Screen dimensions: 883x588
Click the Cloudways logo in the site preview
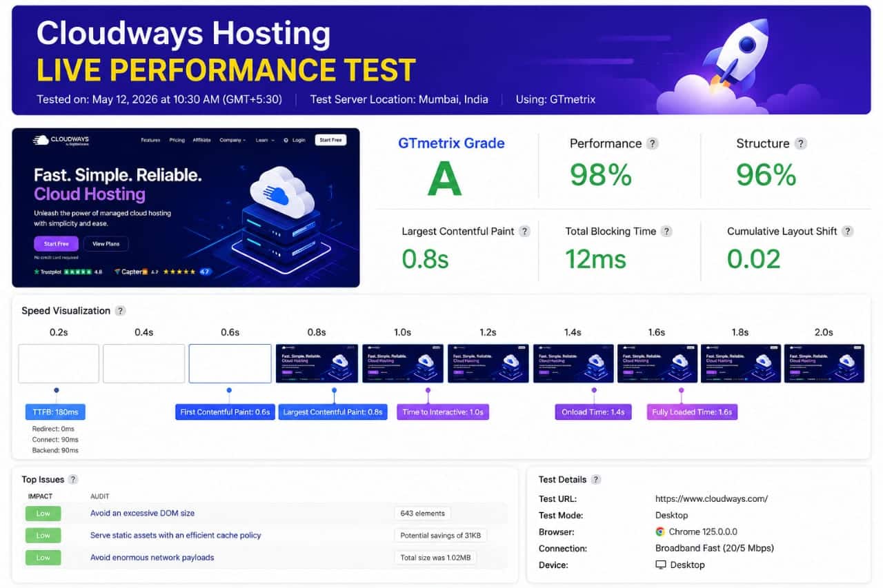pos(61,140)
